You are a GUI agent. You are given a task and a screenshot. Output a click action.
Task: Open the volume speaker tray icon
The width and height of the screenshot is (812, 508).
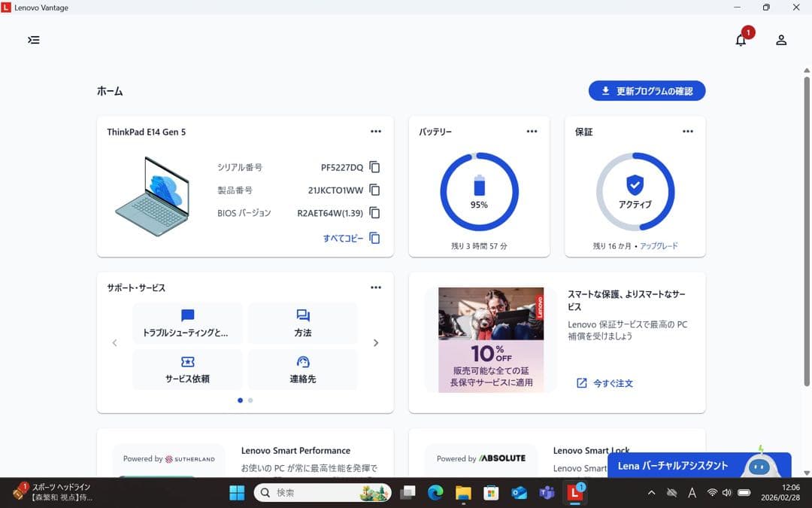(x=727, y=492)
